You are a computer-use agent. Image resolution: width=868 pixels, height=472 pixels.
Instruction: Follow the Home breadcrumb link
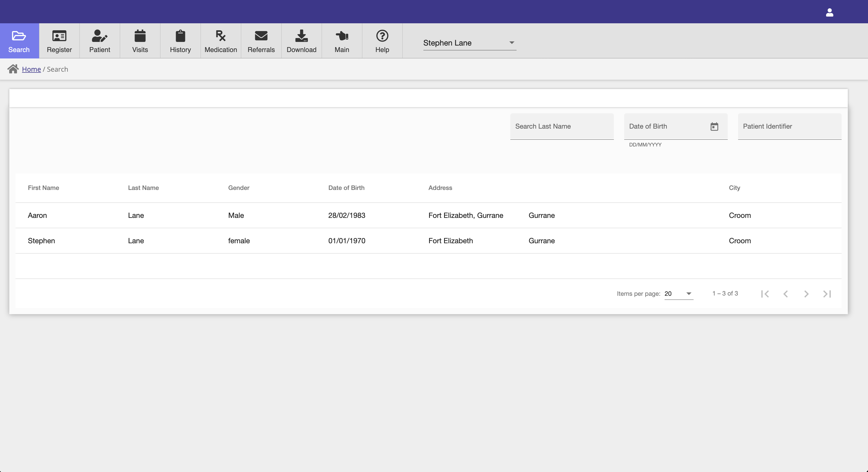31,69
